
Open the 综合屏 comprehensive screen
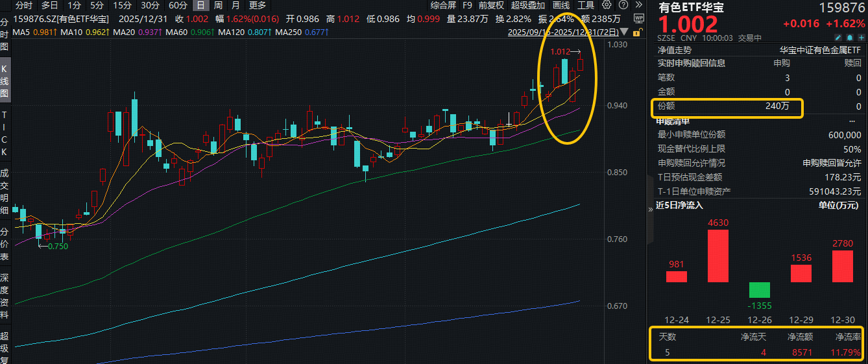444,5
